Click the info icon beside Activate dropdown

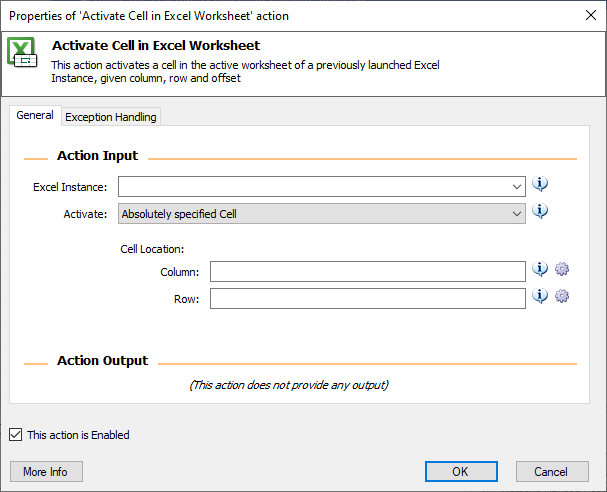[x=540, y=211]
